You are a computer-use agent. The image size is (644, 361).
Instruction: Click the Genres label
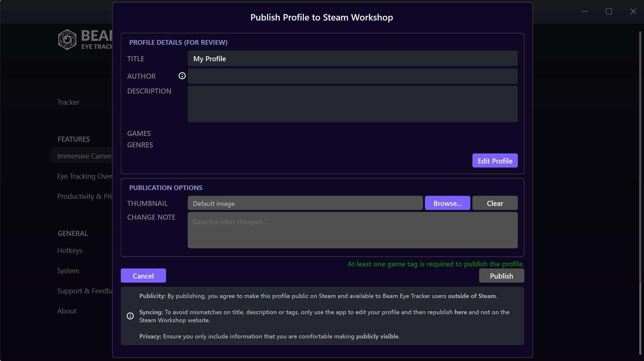(140, 145)
